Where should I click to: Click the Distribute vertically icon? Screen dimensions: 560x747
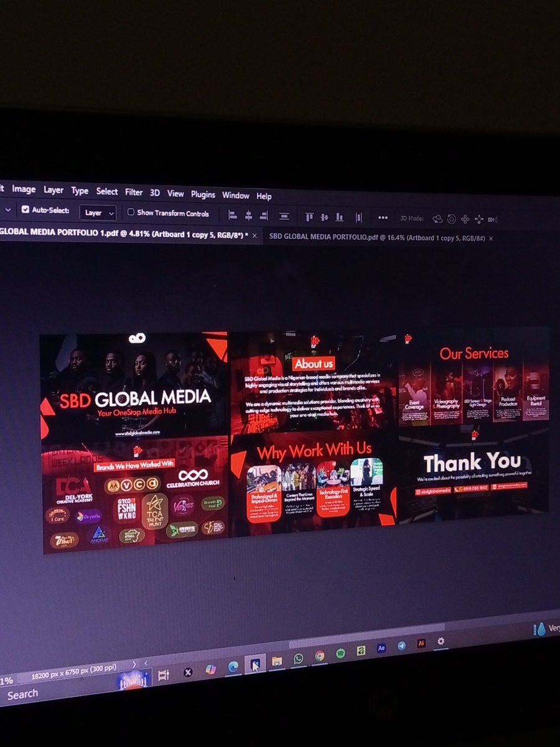point(284,216)
